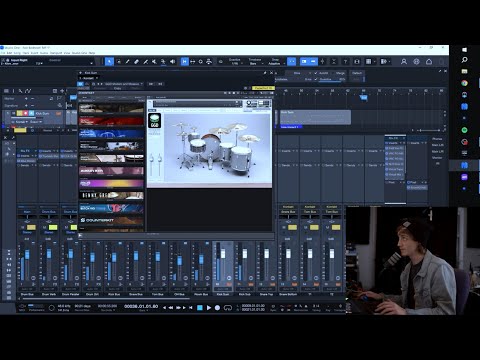The image size is (480, 360).
Task: Click the Rewind transport button
Action: click(171, 308)
